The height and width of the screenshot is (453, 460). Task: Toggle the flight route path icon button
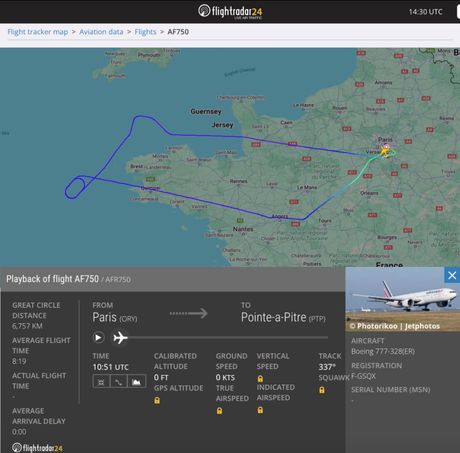tap(119, 382)
